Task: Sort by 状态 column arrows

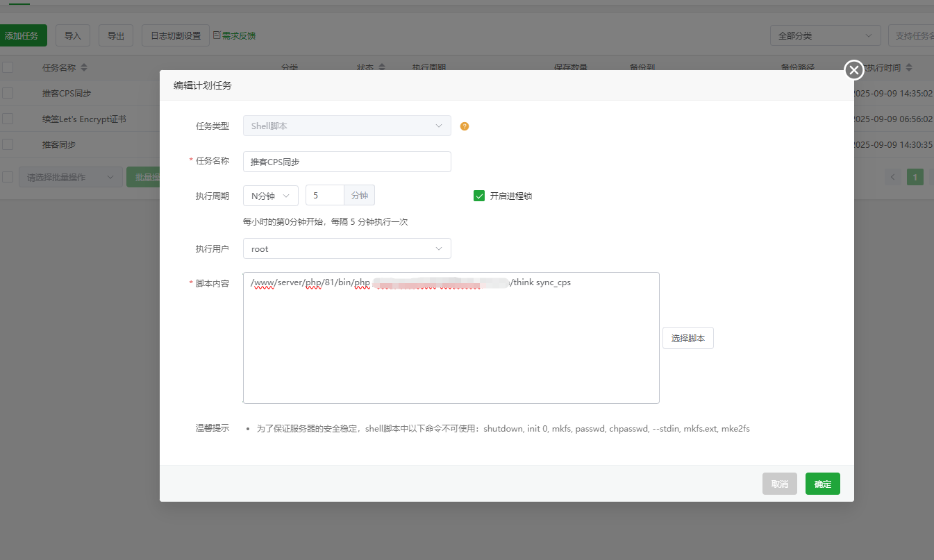Action: (x=382, y=68)
